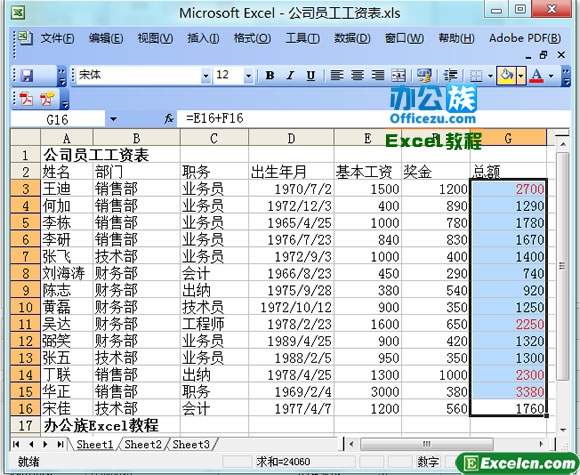Click workbook icon in menu bar
Image resolution: width=580 pixels, height=475 pixels.
[x=25, y=38]
